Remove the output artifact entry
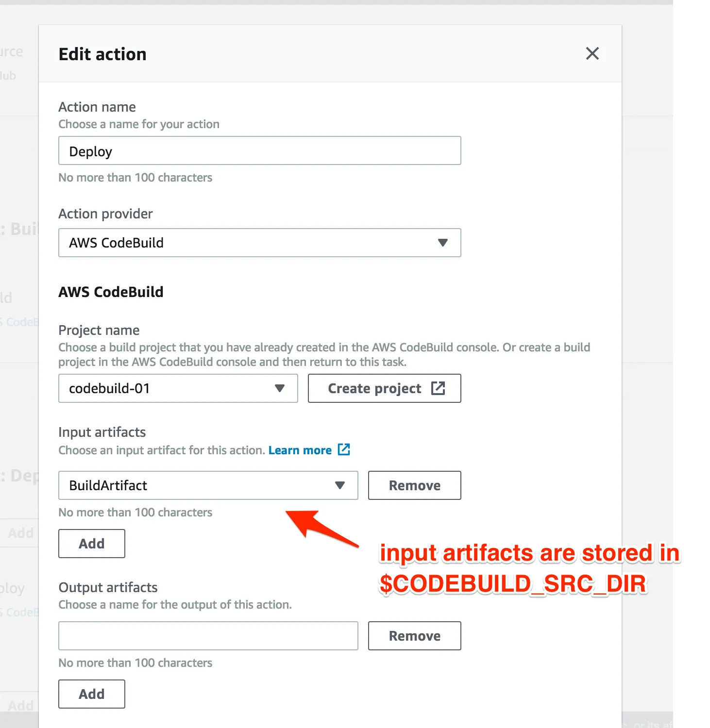Image resolution: width=710 pixels, height=728 pixels. click(x=414, y=636)
